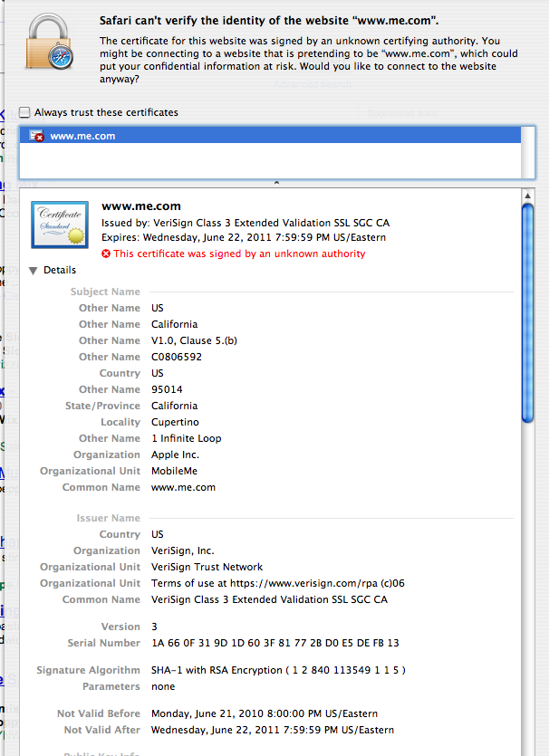The width and height of the screenshot is (549, 756).
Task: Click the Serial Number hex value
Action: coord(275,643)
